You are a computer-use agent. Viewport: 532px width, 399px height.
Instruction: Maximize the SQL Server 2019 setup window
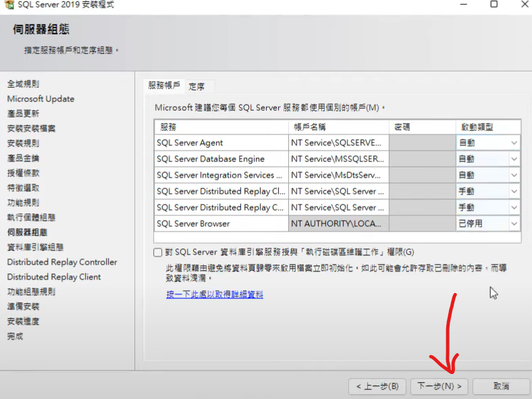click(x=494, y=5)
